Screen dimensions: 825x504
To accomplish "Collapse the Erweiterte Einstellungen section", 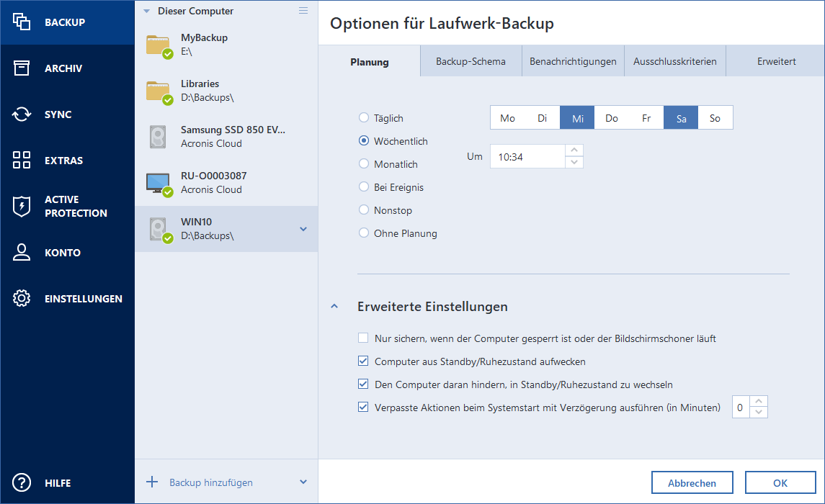I will [334, 307].
